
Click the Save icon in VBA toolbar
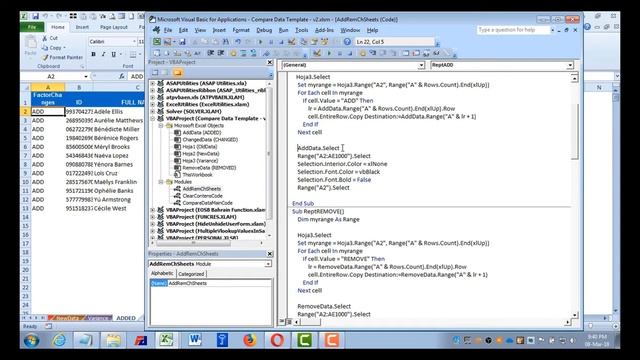tap(182, 42)
